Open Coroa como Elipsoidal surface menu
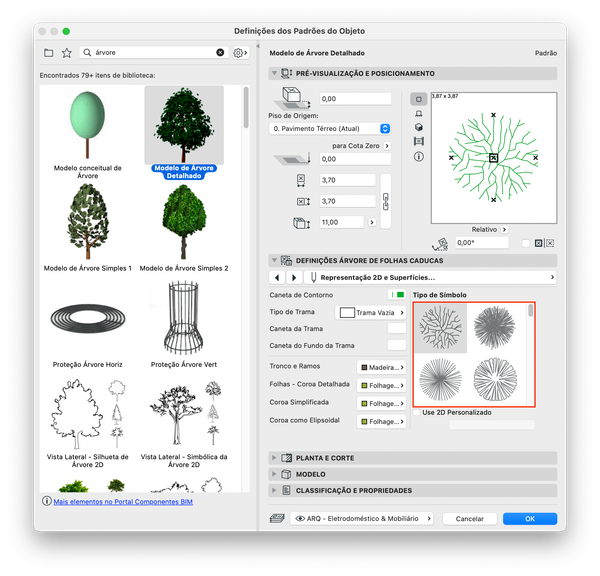This screenshot has width=600, height=576. point(382,421)
